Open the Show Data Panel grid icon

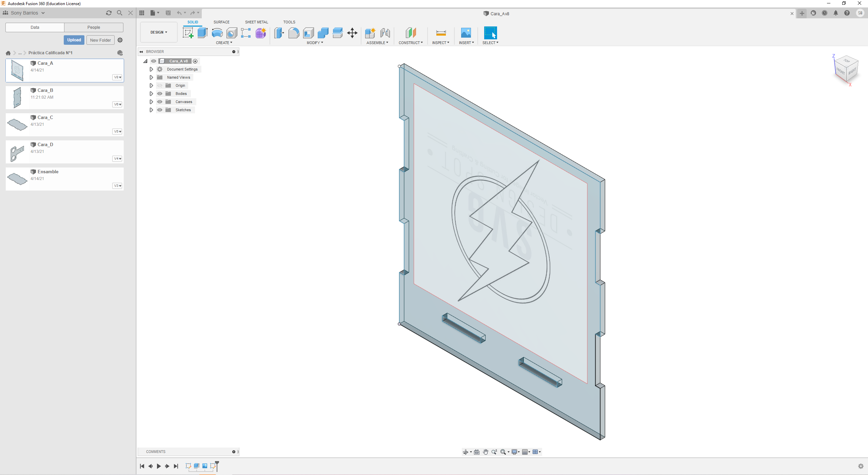pos(142,13)
